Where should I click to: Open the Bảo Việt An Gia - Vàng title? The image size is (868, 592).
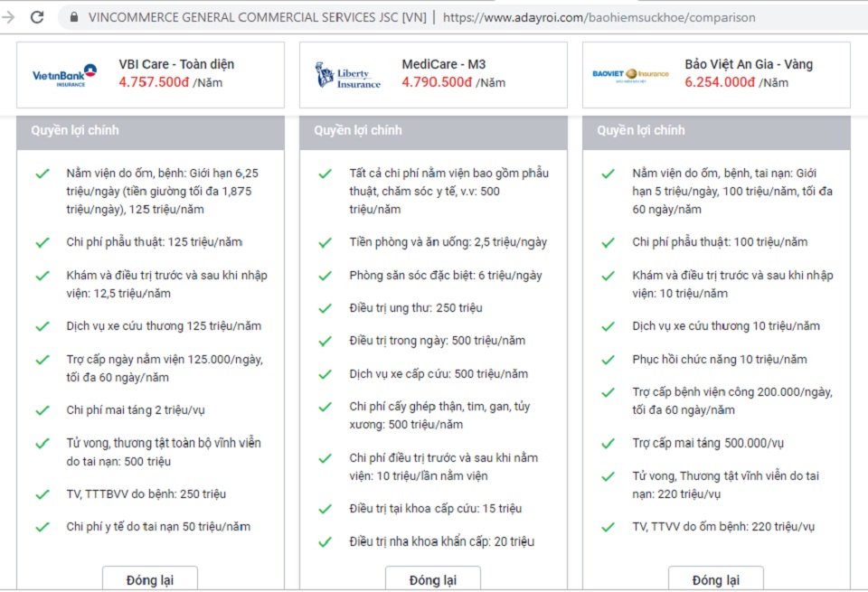tap(749, 64)
